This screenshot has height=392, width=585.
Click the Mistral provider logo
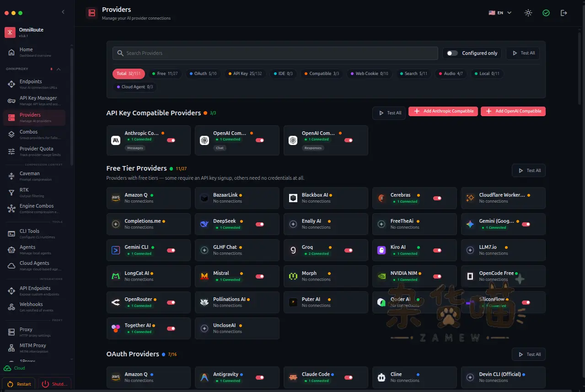204,276
